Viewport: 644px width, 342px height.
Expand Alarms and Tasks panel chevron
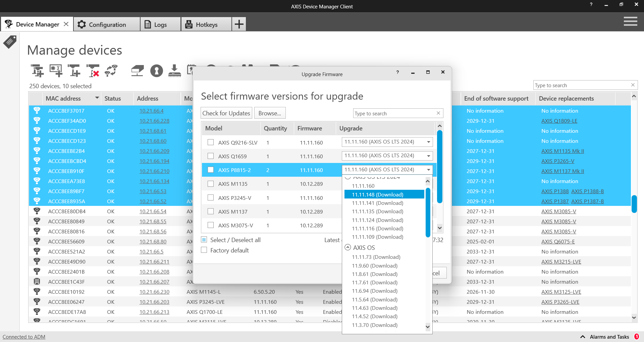pos(583,337)
